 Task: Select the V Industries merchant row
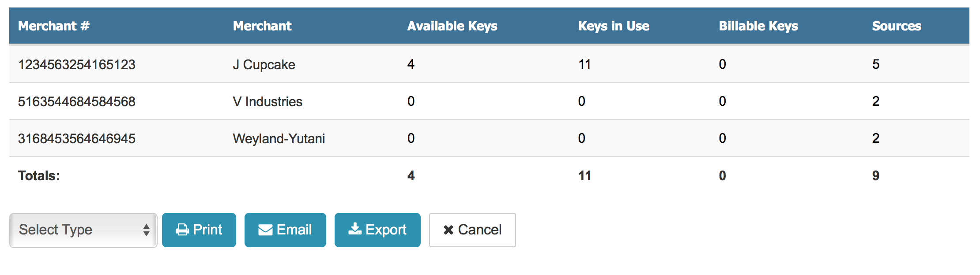(x=268, y=101)
